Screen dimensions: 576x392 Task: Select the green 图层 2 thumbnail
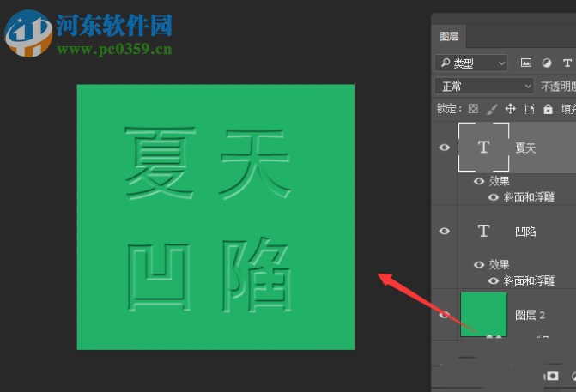point(483,314)
